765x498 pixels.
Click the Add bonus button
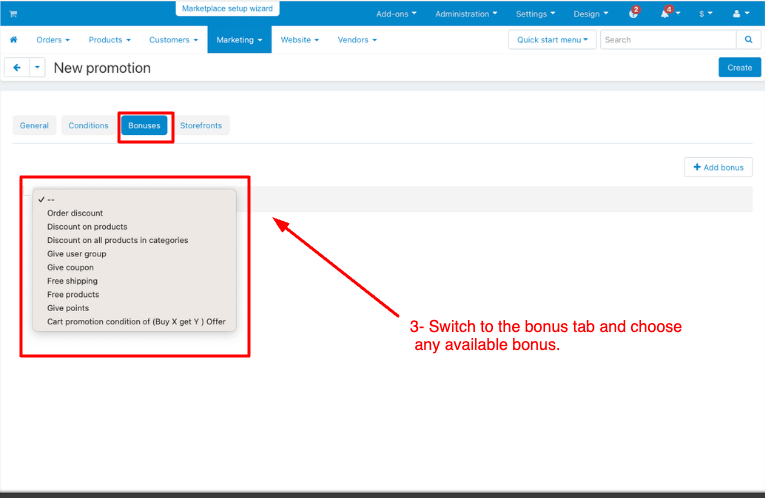(718, 167)
